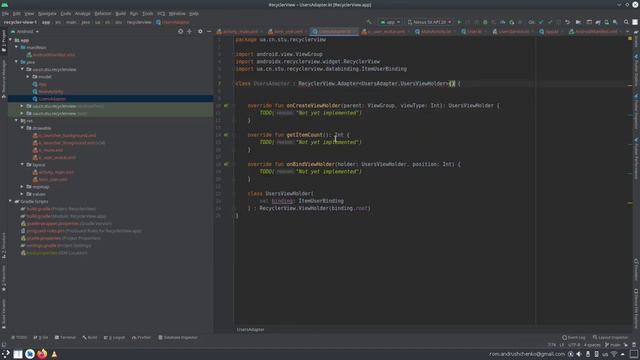The height and width of the screenshot is (360, 640).
Task: Click the collapse all icon in Project panel
Action: (x=189, y=31)
